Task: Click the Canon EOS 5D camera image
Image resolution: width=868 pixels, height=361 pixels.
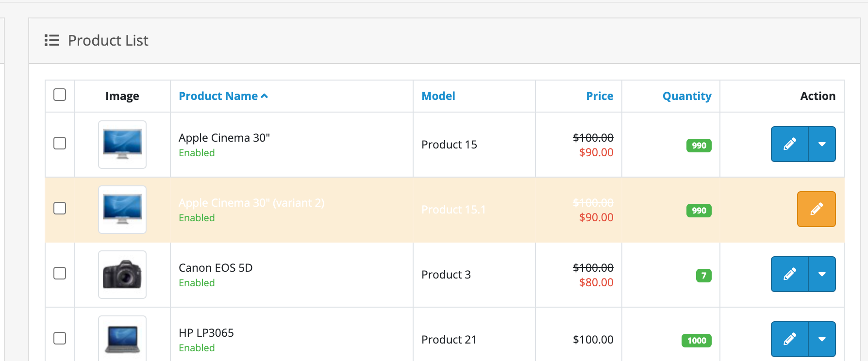Action: [122, 275]
